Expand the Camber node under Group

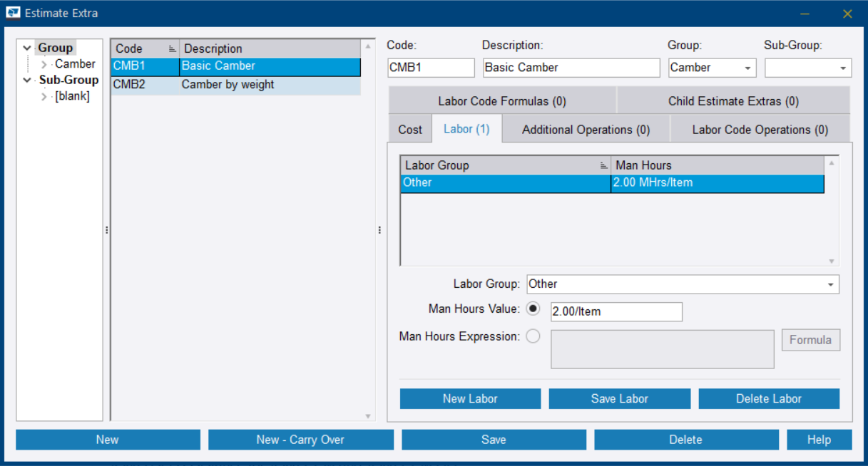[44, 63]
